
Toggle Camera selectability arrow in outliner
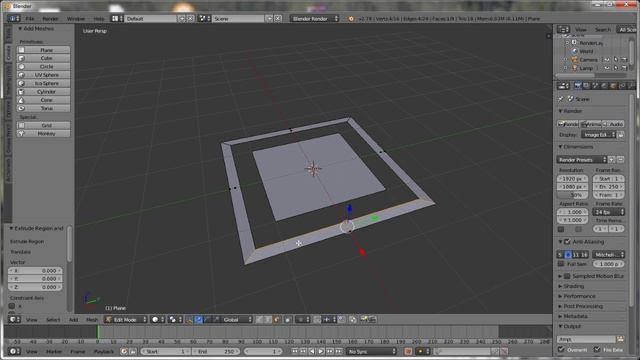(x=616, y=60)
